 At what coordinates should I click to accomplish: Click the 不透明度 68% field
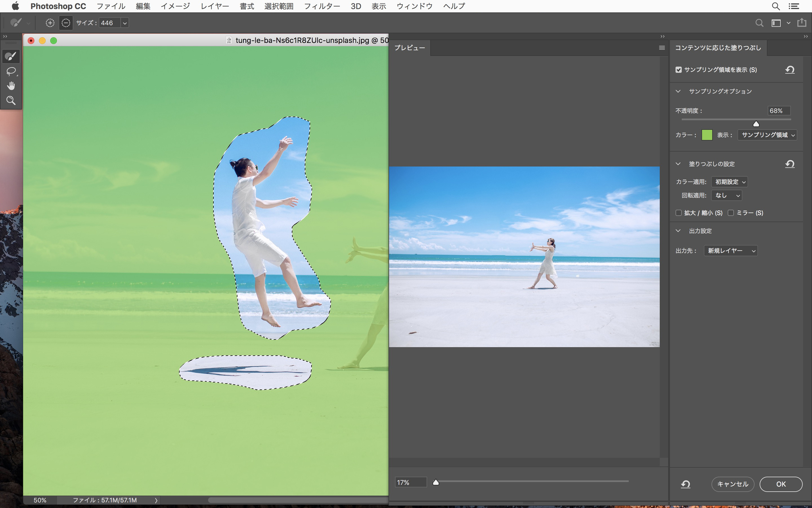point(779,111)
